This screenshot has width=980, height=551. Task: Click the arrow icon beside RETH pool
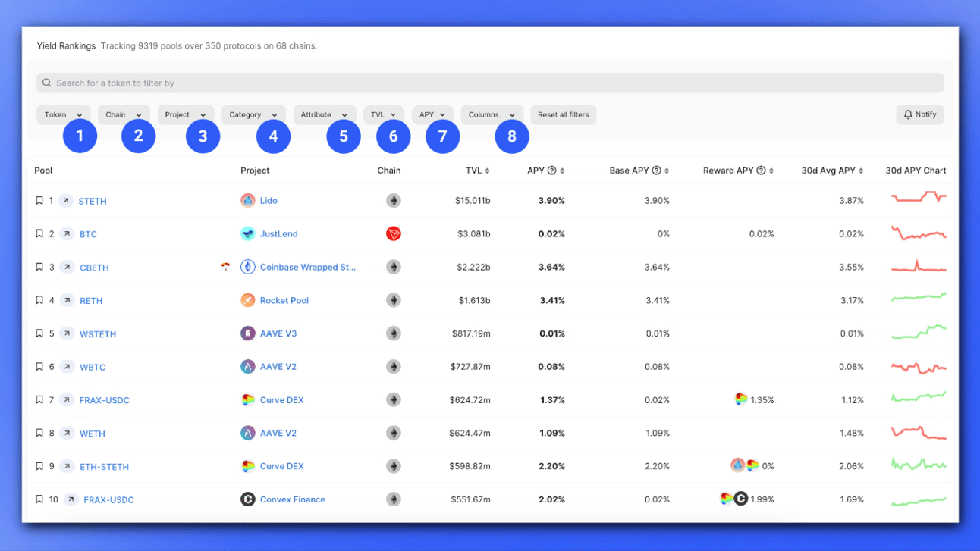[x=67, y=300]
